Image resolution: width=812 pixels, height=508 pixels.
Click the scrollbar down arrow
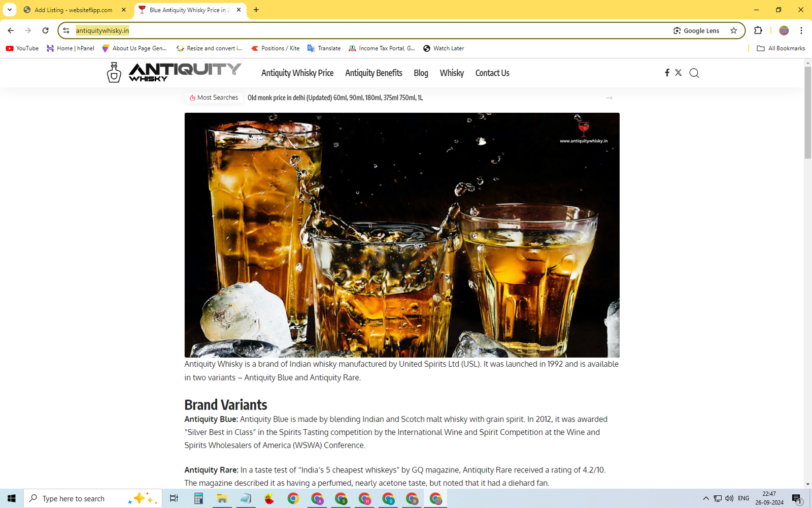click(x=807, y=484)
